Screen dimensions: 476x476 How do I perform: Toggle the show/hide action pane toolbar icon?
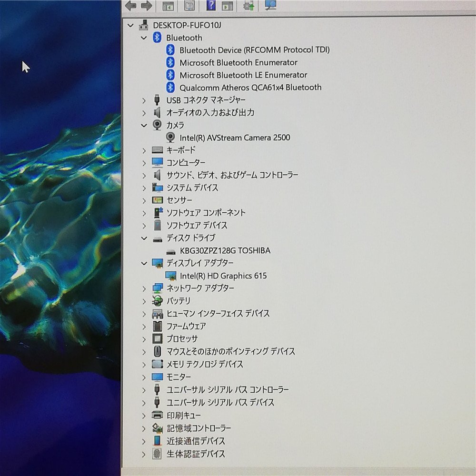click(x=227, y=5)
